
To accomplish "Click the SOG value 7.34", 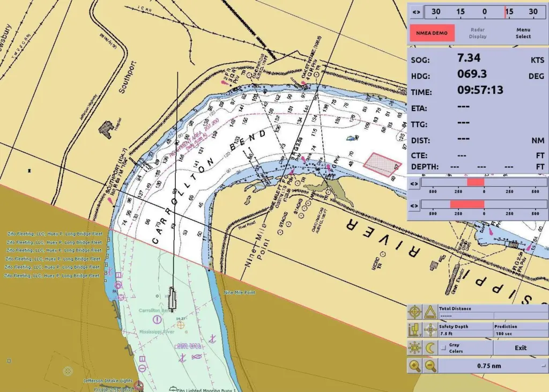I will pyautogui.click(x=469, y=58).
